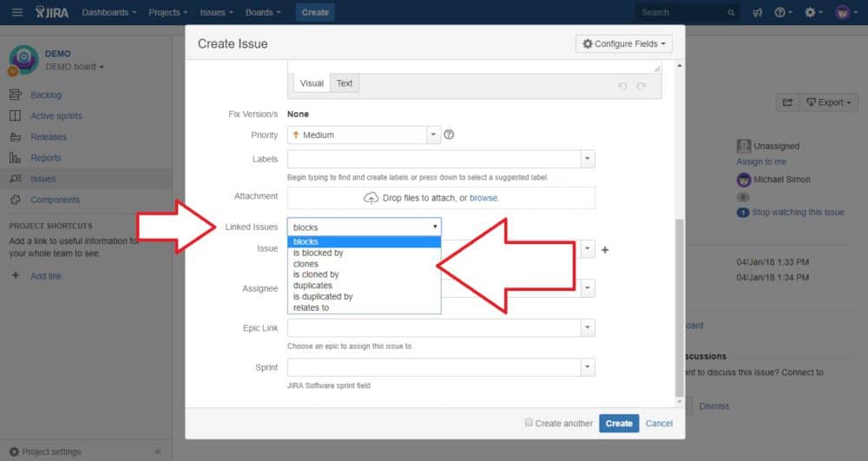The height and width of the screenshot is (461, 868).
Task: Open Backlog in the sidebar
Action: (46, 95)
